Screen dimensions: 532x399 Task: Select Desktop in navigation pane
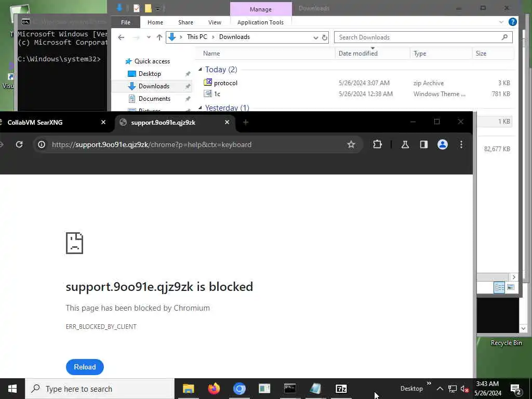point(150,74)
